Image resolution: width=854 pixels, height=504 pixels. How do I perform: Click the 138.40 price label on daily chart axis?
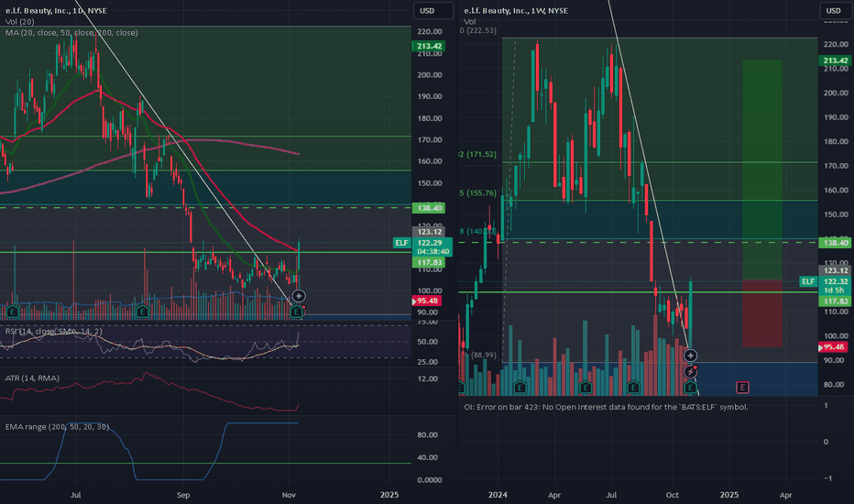pos(429,208)
